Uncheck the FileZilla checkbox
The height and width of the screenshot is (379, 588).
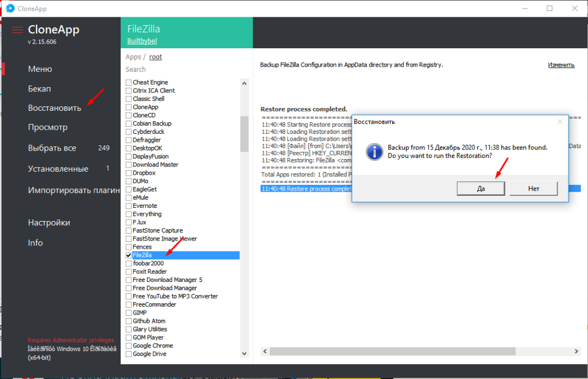(x=129, y=255)
